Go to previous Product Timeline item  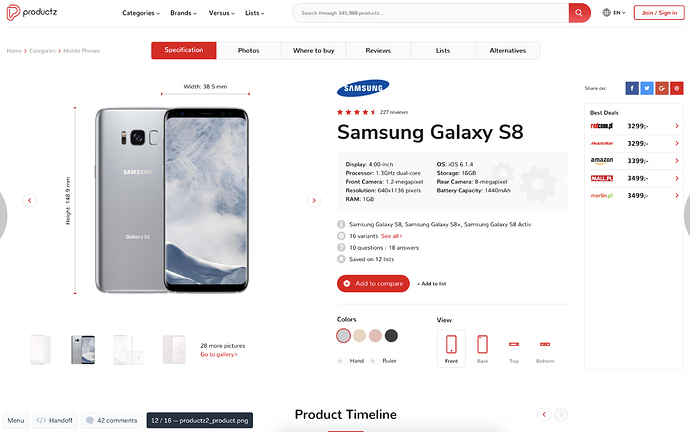pyautogui.click(x=544, y=414)
